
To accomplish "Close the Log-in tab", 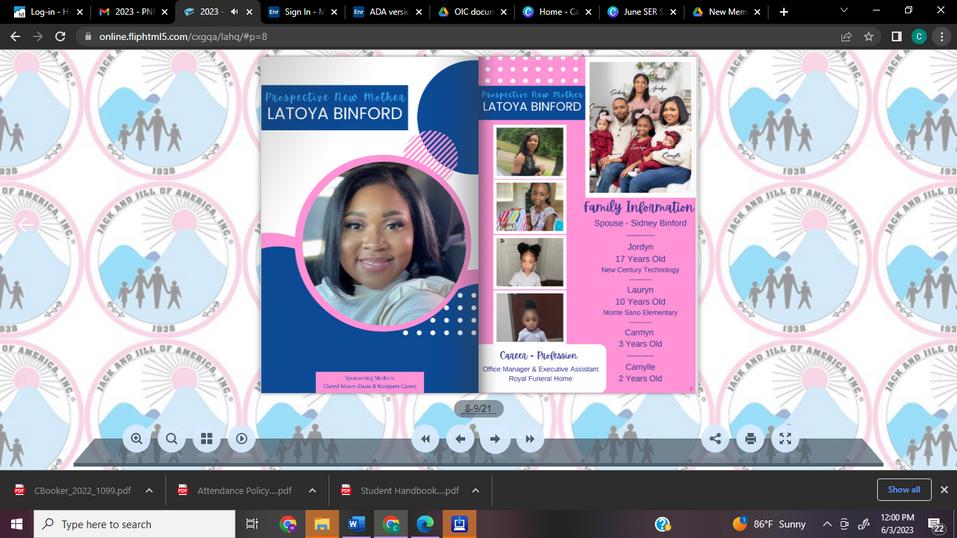I will 80,12.
